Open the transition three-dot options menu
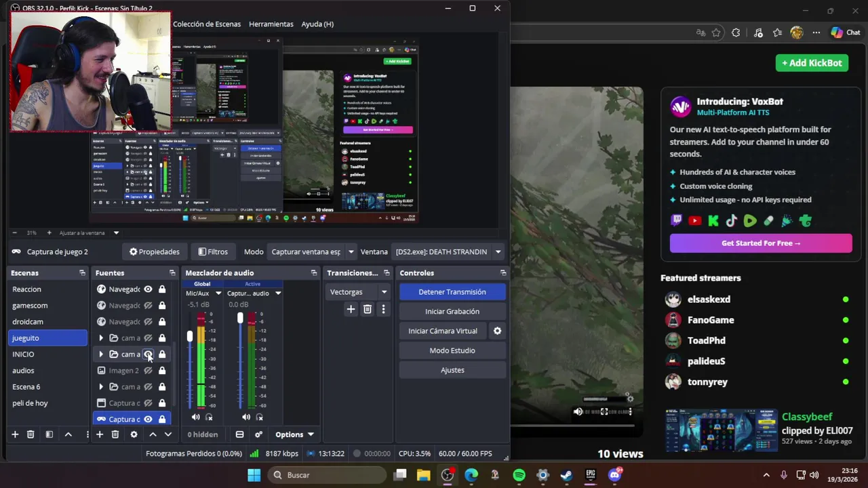The height and width of the screenshot is (488, 868). [x=383, y=309]
